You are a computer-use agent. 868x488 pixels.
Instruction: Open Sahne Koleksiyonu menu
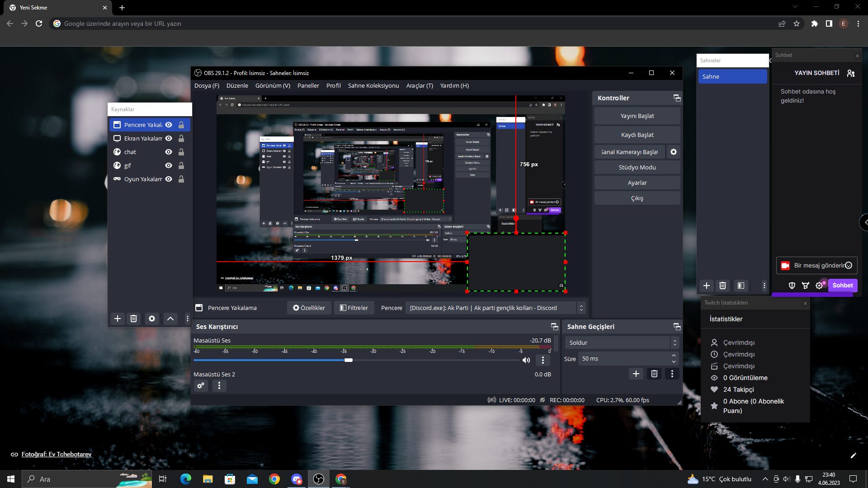pos(373,85)
